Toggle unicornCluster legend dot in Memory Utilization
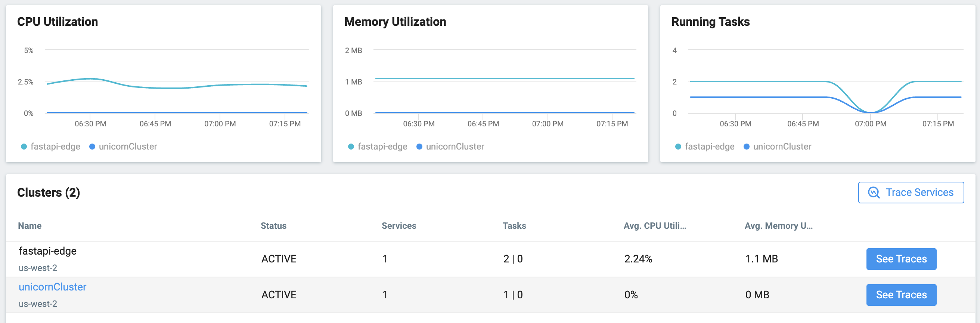This screenshot has width=980, height=323. tap(419, 147)
